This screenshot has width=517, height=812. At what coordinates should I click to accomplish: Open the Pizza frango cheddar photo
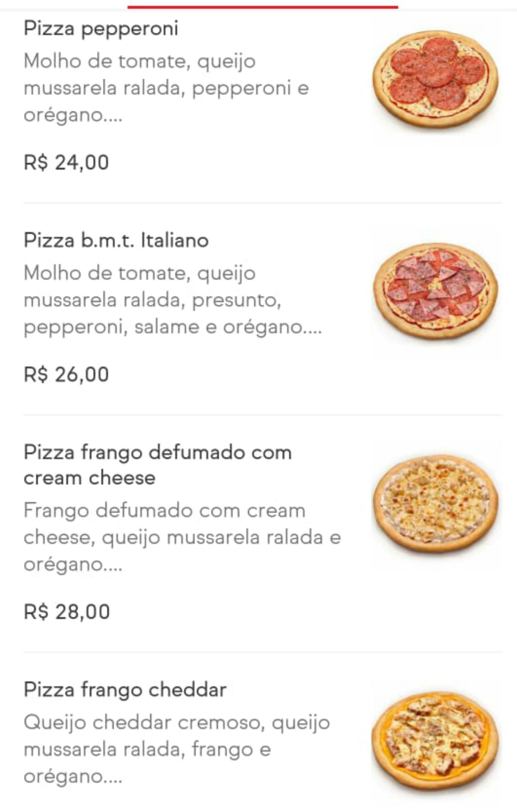point(435,742)
